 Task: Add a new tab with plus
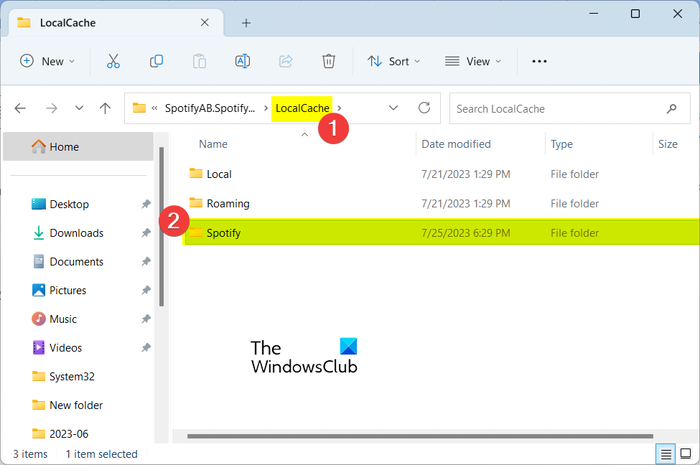(246, 23)
